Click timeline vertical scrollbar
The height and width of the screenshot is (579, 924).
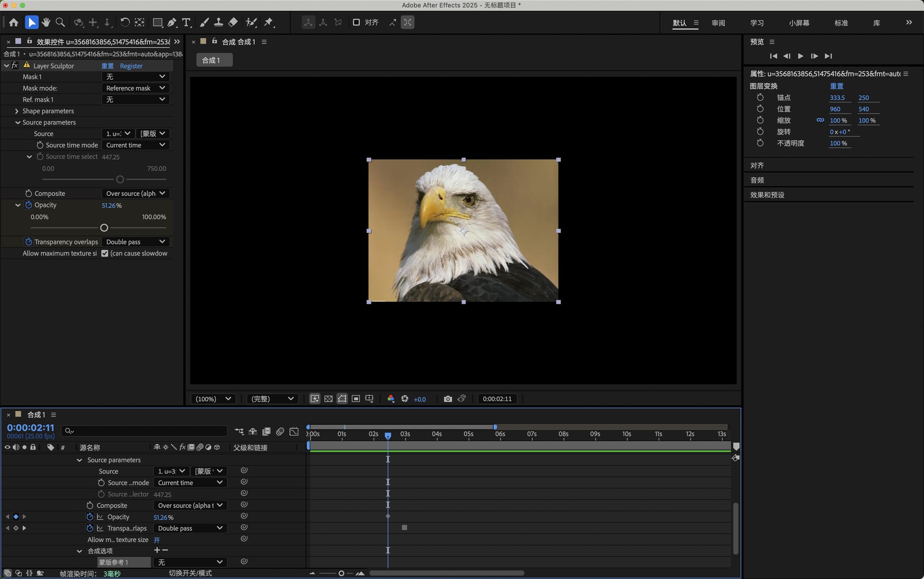point(735,528)
